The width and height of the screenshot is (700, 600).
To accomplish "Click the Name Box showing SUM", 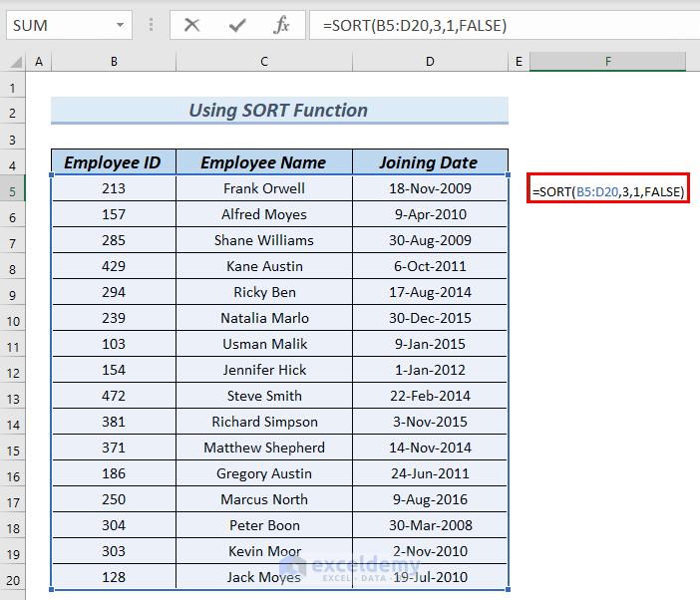I will (x=69, y=25).
